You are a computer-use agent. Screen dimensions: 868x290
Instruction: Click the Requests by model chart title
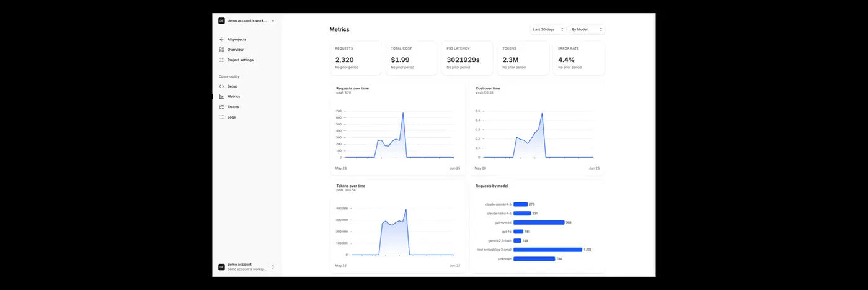[492, 186]
